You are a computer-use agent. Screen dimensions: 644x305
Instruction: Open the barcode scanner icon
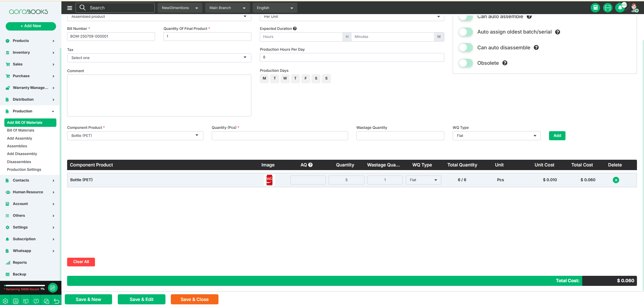tap(608, 8)
